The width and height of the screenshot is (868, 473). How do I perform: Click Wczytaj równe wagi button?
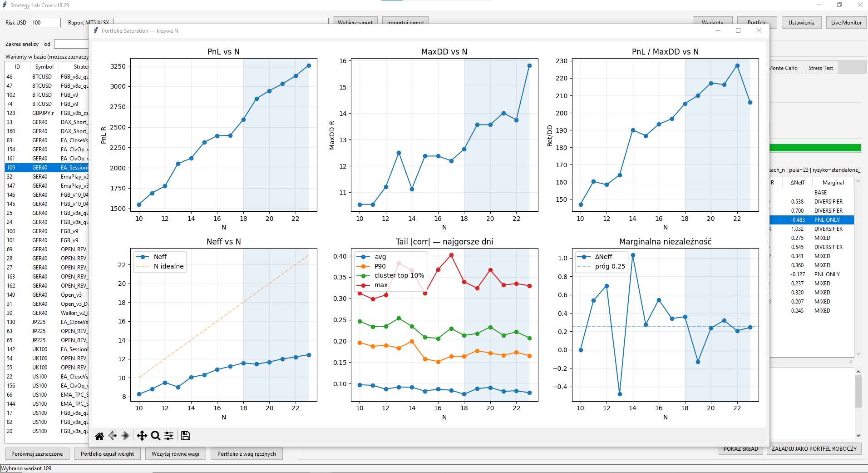tap(175, 454)
